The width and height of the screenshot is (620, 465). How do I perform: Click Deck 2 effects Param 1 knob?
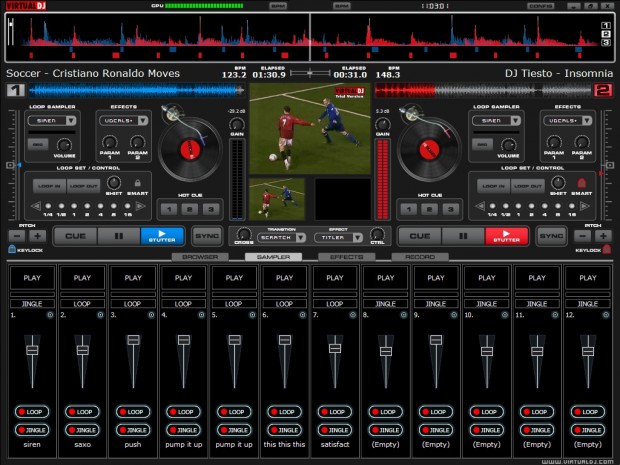click(554, 142)
